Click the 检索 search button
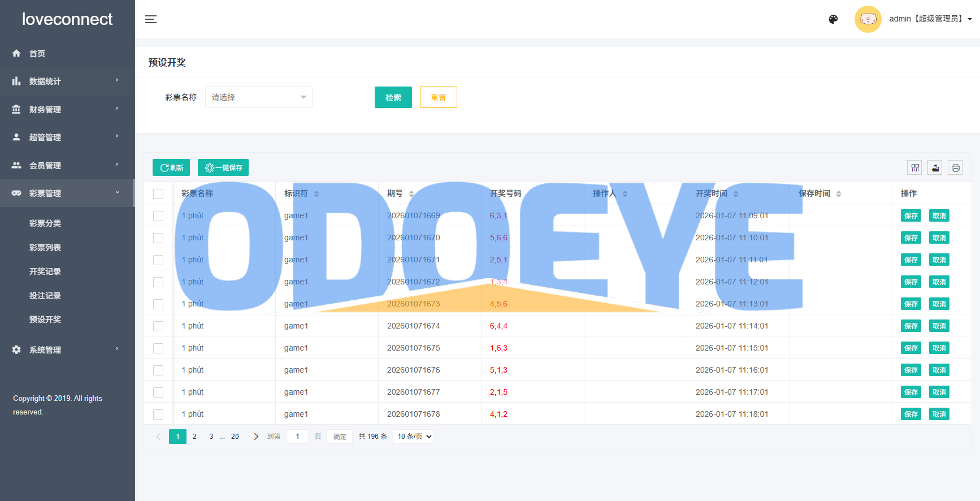This screenshot has height=501, width=980. (x=393, y=97)
